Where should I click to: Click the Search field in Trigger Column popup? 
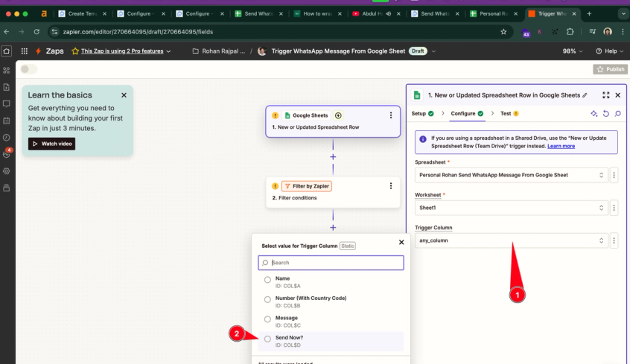point(331,263)
